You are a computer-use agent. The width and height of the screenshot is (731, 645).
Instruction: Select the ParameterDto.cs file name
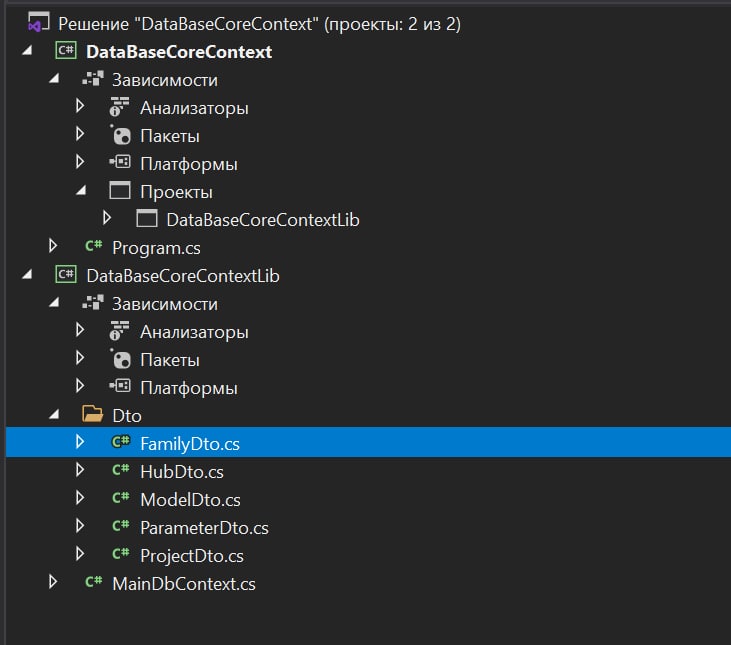(x=204, y=528)
